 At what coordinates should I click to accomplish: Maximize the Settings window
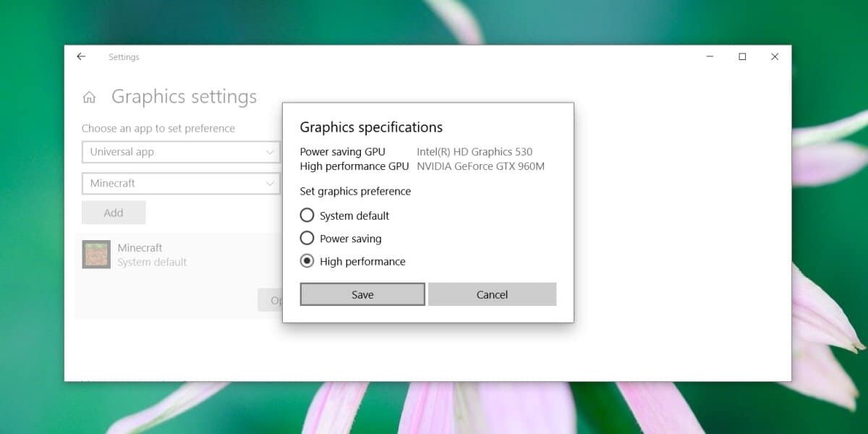tap(742, 56)
